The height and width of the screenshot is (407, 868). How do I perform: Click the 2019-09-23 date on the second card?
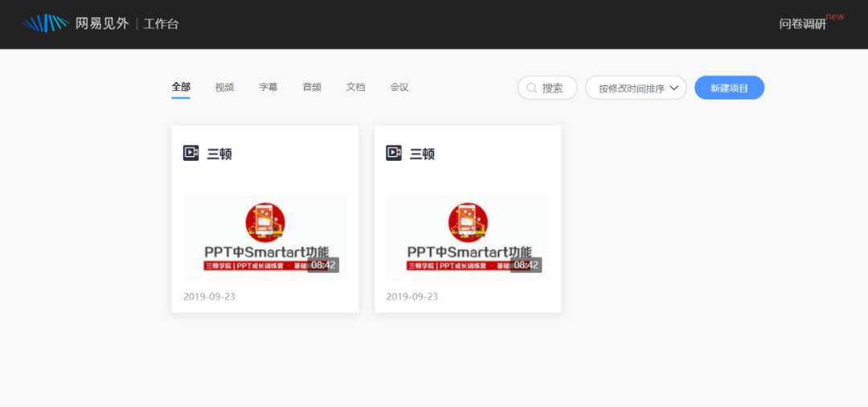coord(411,297)
